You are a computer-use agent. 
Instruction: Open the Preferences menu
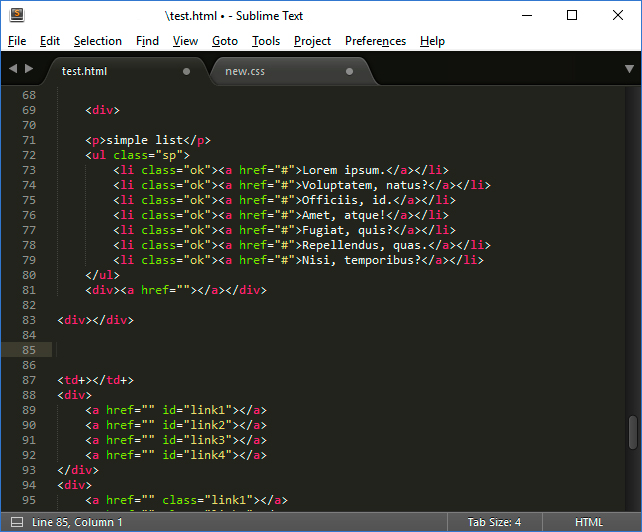375,41
